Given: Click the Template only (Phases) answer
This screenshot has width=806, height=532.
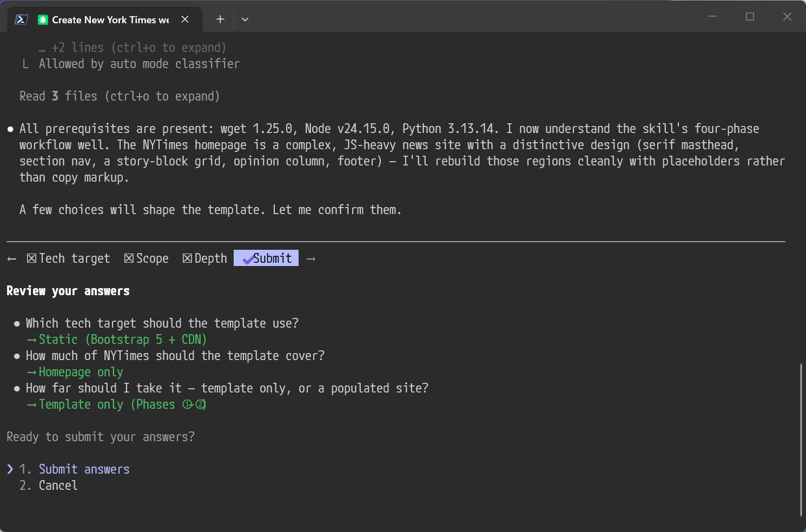Looking at the screenshot, I should (x=123, y=404).
